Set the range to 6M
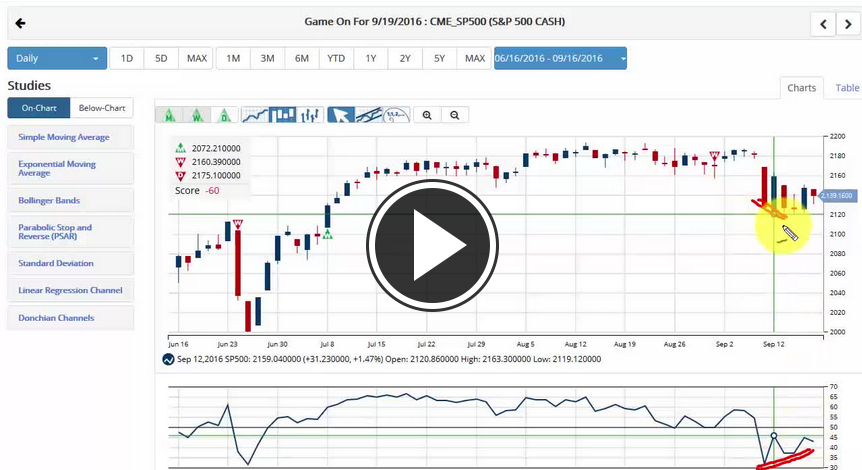862x470 pixels. coord(301,58)
